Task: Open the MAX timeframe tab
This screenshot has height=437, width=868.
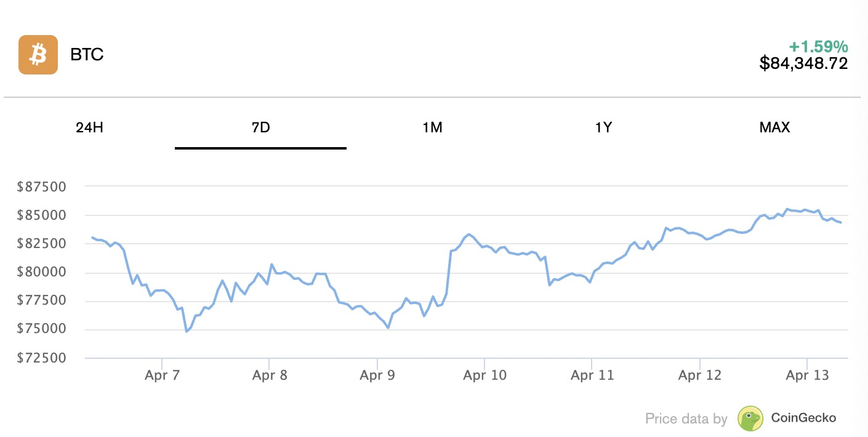Action: pos(774,128)
